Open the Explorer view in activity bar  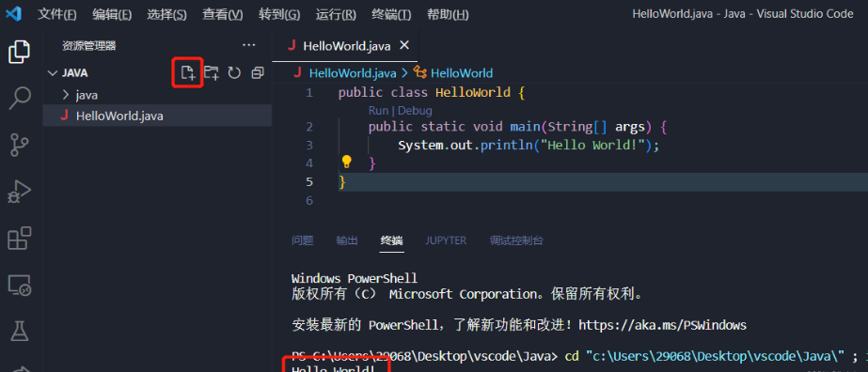pyautogui.click(x=19, y=52)
